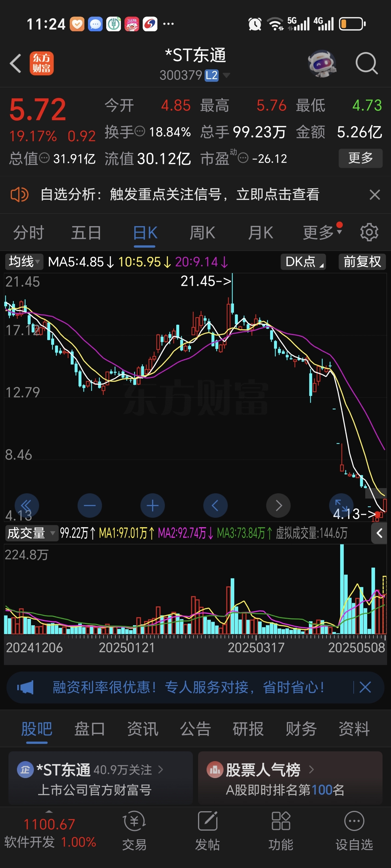Tap the 更多 quote details button

tap(360, 158)
